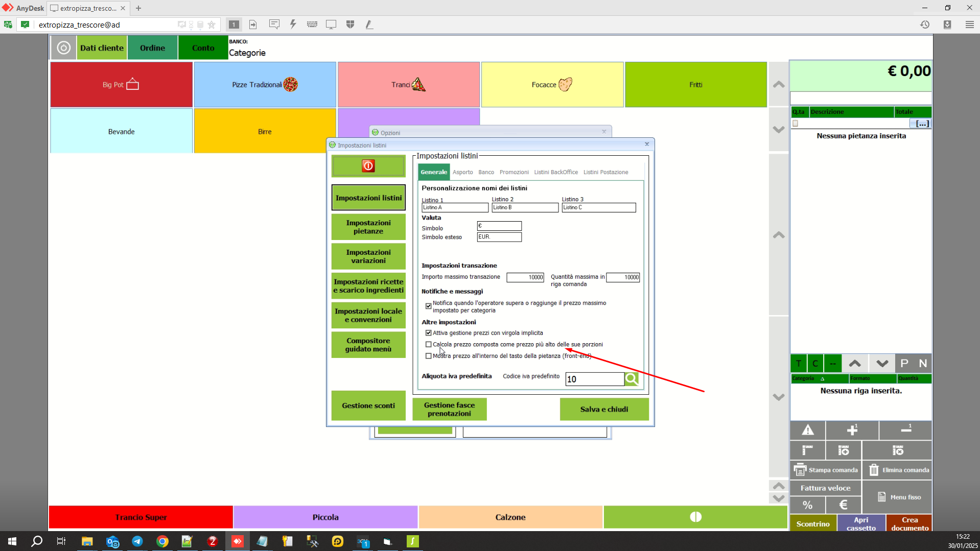Viewport: 980px width, 551px height.
Task: Select the yellow Focacce category tile
Action: coord(552,85)
